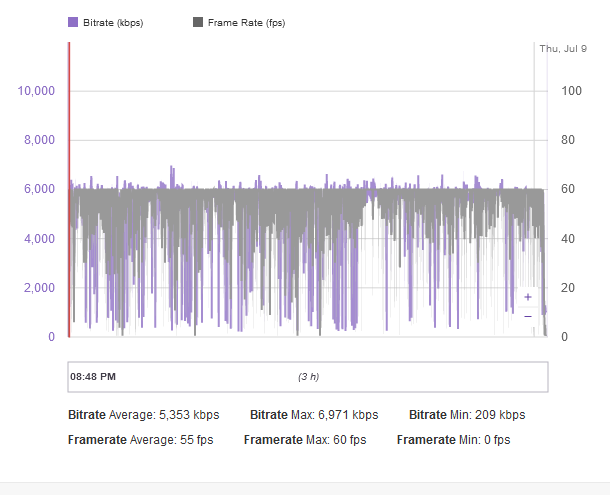Click the 100 frame rate axis label
The height and width of the screenshot is (495, 610).
pos(571,92)
